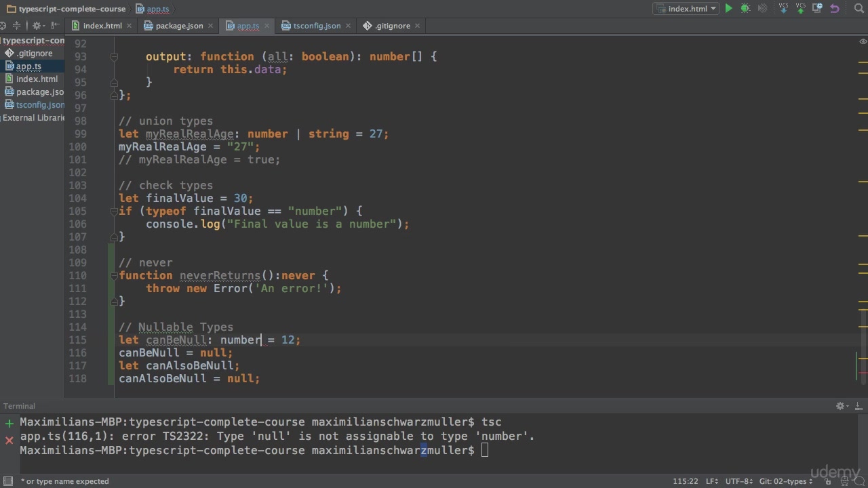Open run configuration dropdown index.html
868x488 pixels.
tap(686, 9)
